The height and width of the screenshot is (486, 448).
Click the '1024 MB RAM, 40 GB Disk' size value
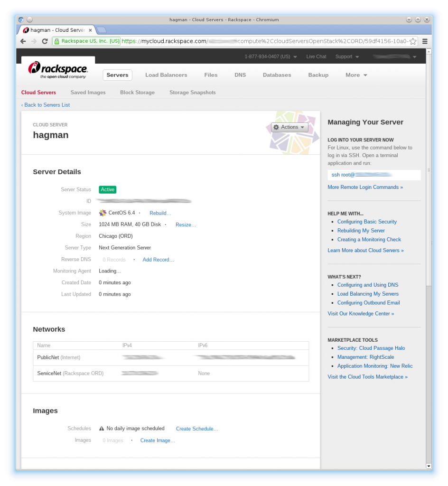tap(130, 224)
